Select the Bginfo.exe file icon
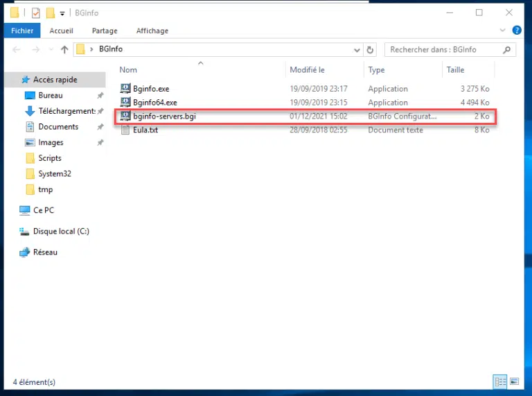 (125, 88)
